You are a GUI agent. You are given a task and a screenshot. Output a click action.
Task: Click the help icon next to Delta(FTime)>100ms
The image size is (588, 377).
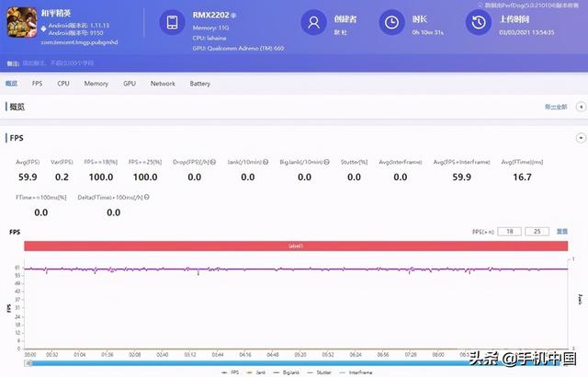click(x=147, y=197)
